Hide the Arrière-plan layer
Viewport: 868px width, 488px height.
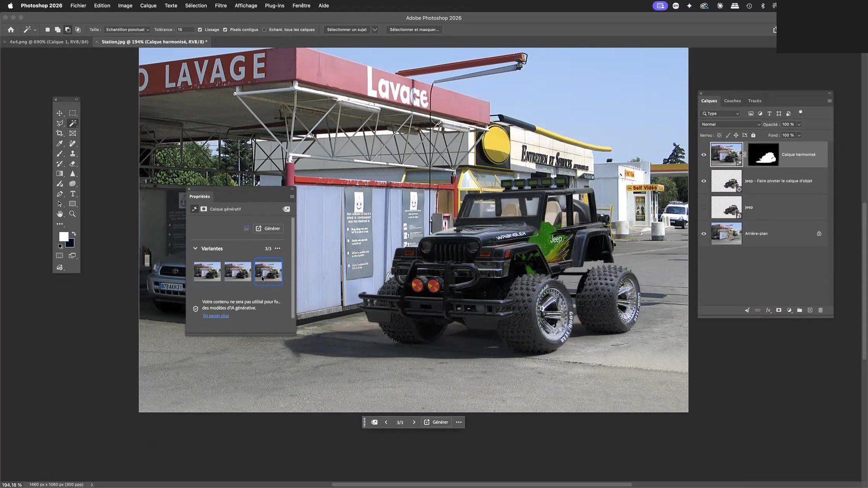[704, 234]
